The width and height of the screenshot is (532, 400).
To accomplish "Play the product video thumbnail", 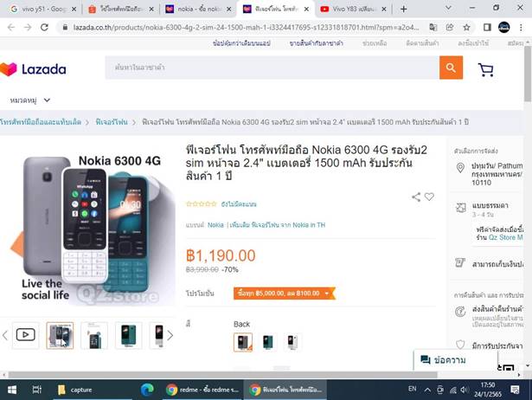I will click(x=26, y=335).
